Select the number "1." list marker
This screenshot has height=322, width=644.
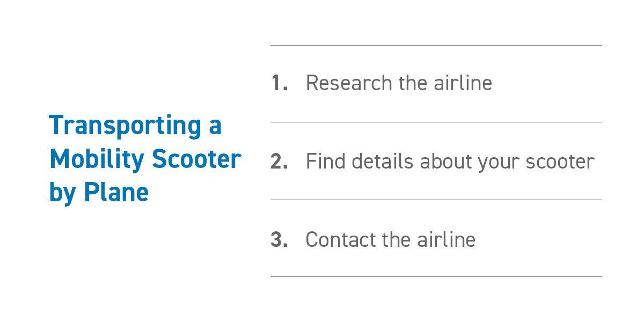[x=280, y=83]
